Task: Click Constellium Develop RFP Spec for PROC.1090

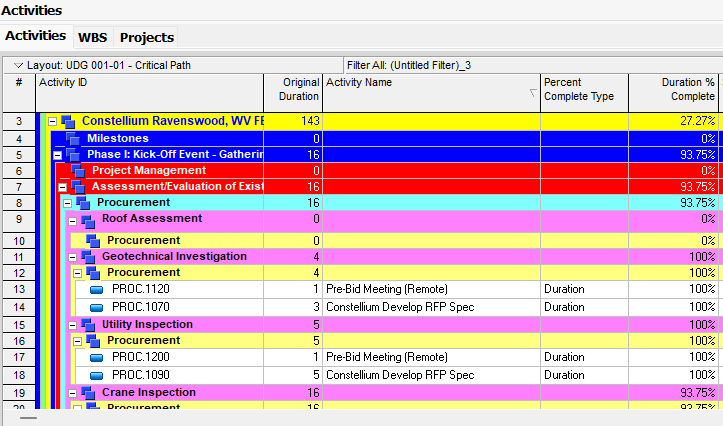Action: point(400,375)
